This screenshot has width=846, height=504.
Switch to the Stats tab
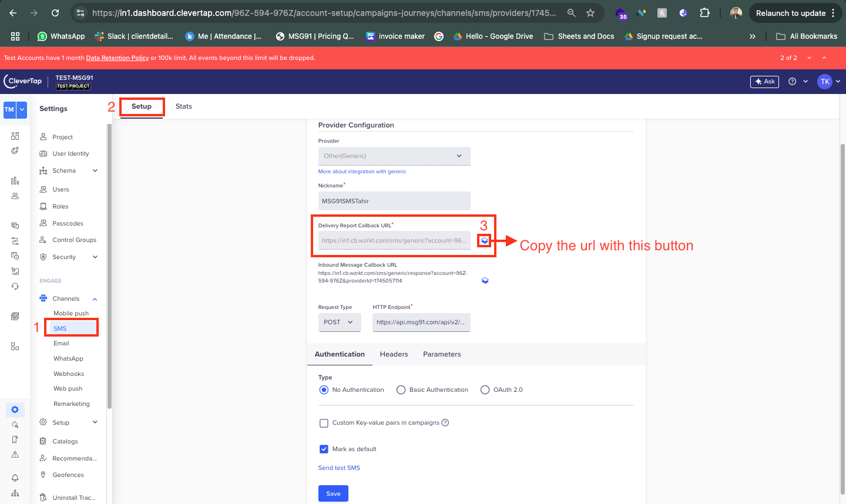pyautogui.click(x=184, y=106)
